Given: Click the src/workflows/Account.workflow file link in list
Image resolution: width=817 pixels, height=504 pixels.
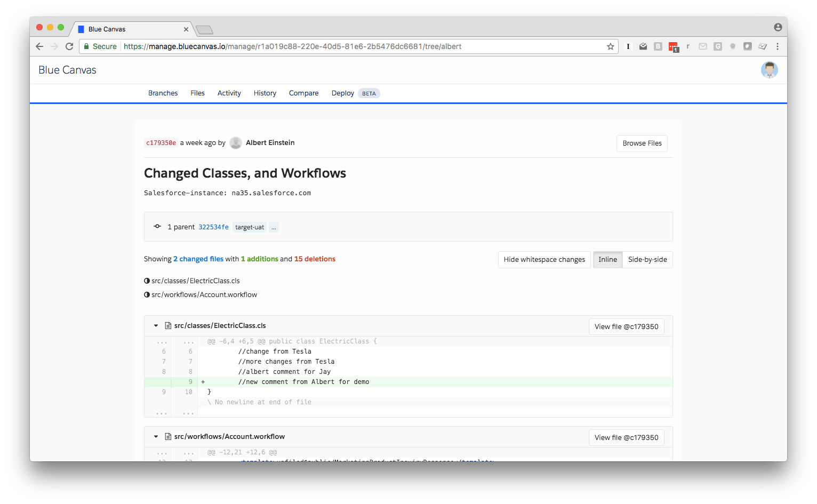Looking at the screenshot, I should pyautogui.click(x=204, y=294).
